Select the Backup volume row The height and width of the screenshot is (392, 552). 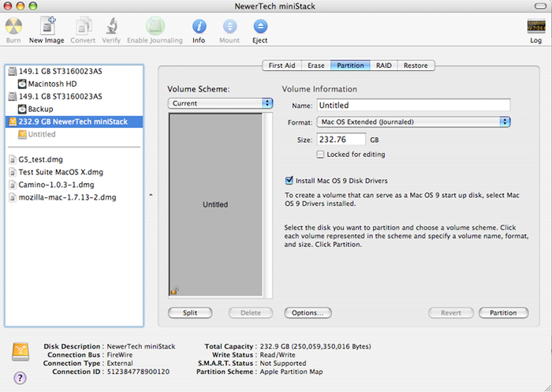74,109
